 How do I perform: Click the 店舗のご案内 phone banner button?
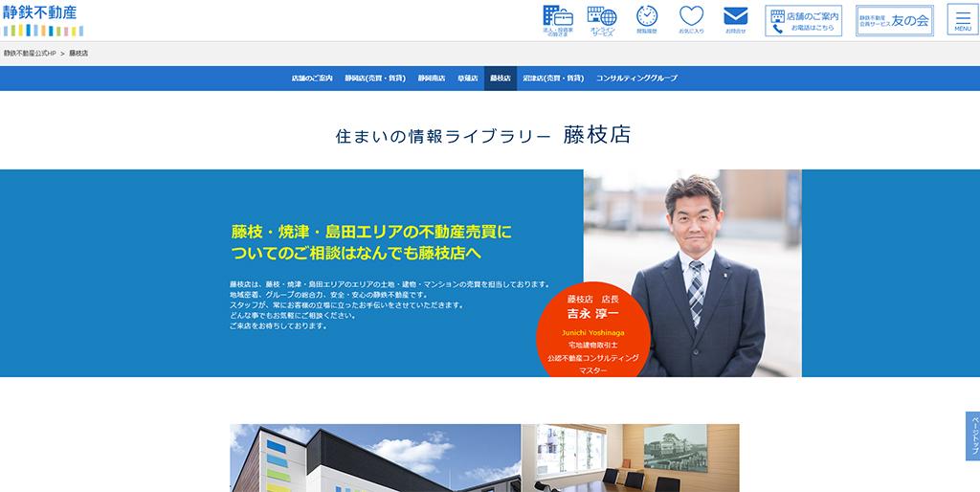click(803, 20)
